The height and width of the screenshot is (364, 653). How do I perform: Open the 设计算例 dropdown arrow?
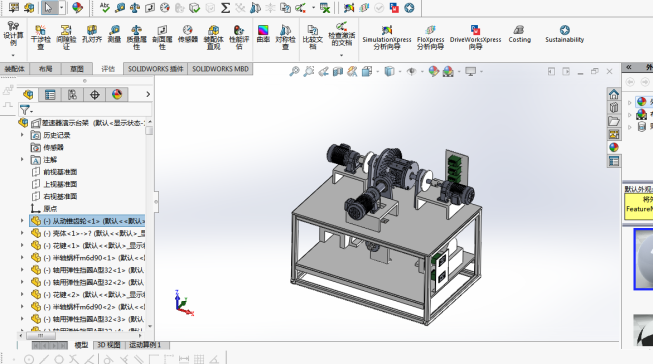[13, 55]
